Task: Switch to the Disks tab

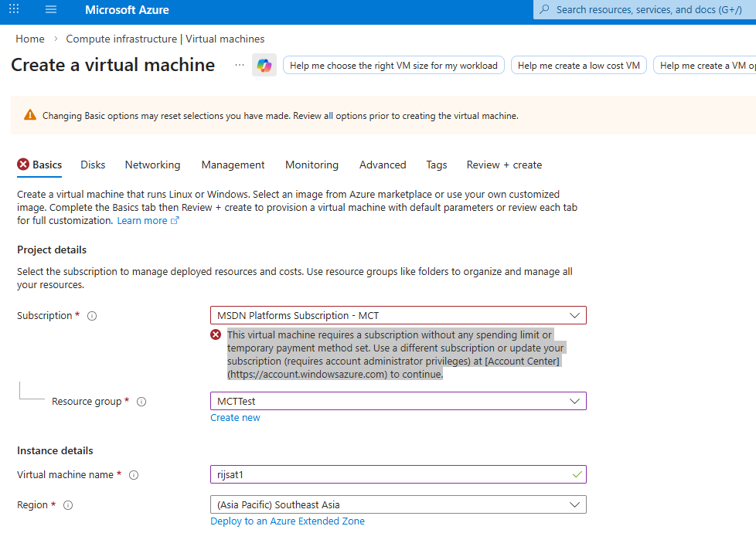Action: coord(93,165)
